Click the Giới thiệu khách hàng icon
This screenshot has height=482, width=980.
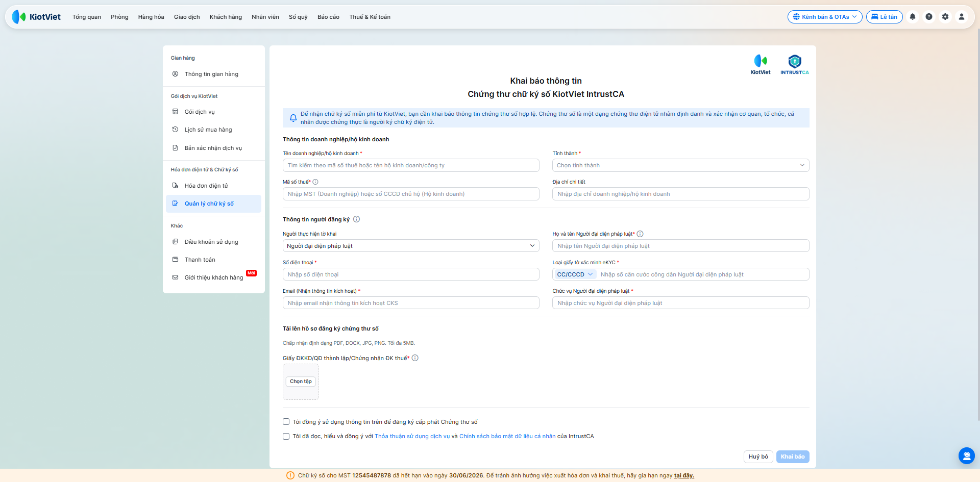(175, 277)
